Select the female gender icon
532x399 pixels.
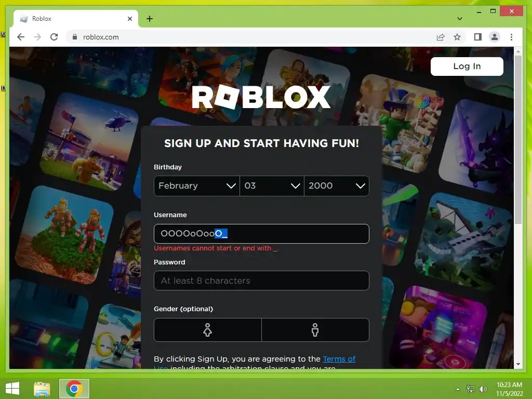point(208,330)
